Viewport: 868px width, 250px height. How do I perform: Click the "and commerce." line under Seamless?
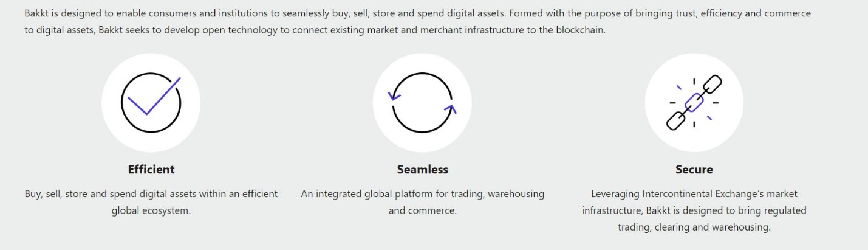point(423,211)
